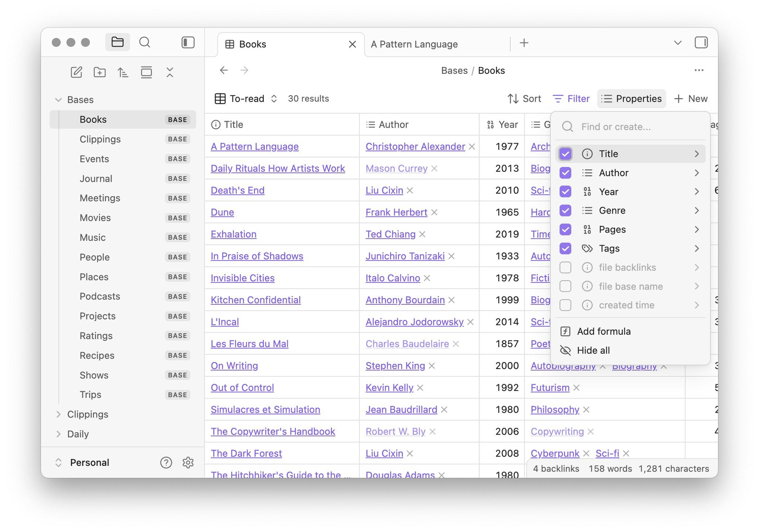
Task: Open the sort order icon in sidebar
Action: tap(123, 72)
